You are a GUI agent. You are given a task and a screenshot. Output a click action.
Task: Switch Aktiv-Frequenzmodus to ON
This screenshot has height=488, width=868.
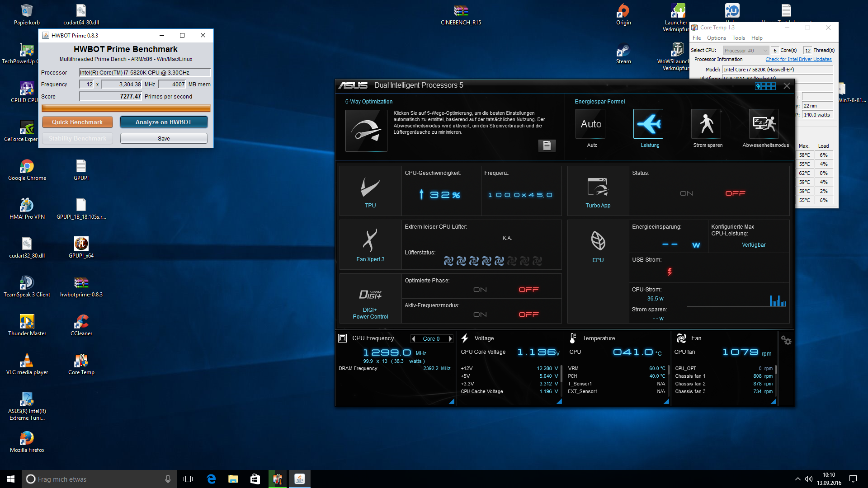pyautogui.click(x=480, y=314)
